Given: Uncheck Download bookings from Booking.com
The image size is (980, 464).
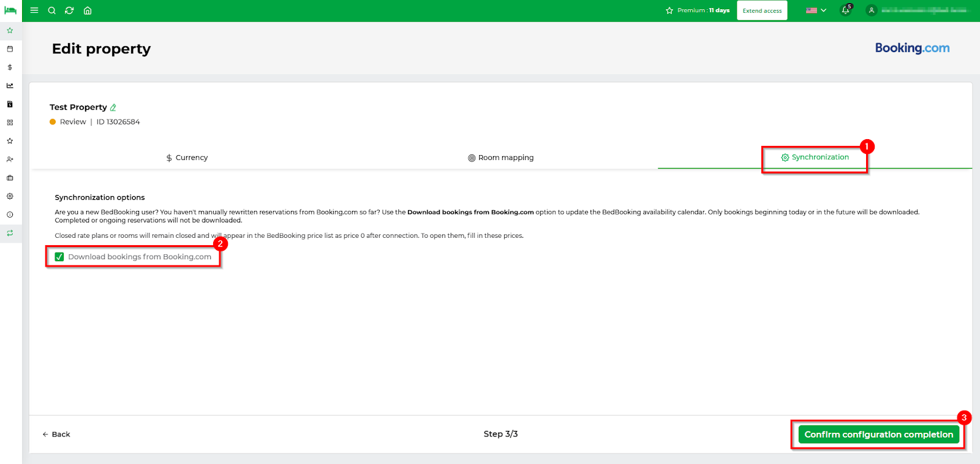Looking at the screenshot, I should [59, 257].
